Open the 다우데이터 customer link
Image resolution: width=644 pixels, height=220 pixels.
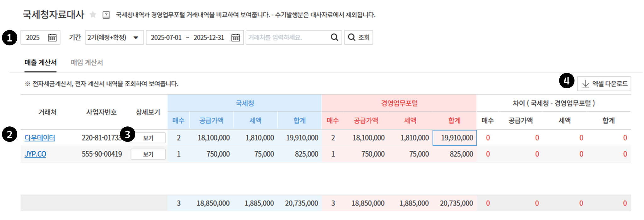[40, 138]
